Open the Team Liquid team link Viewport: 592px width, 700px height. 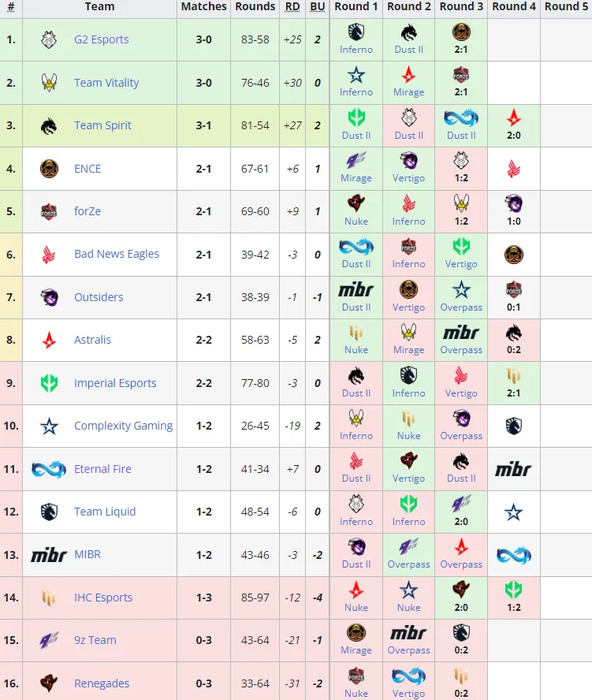click(x=105, y=512)
